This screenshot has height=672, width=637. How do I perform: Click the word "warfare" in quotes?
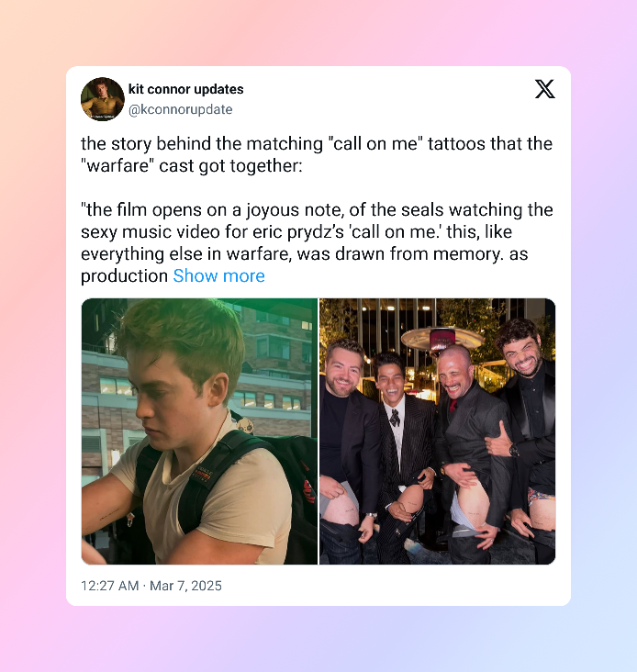click(117, 166)
